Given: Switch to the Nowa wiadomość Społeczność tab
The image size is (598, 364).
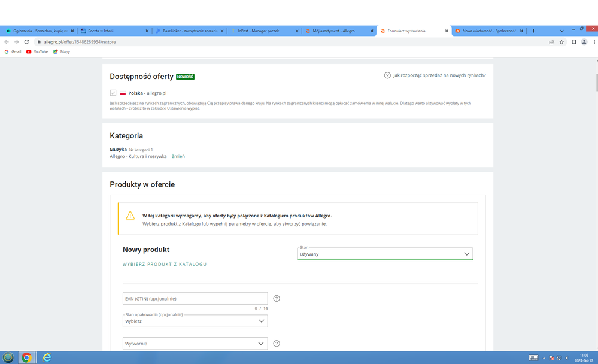Looking at the screenshot, I should pyautogui.click(x=489, y=31).
